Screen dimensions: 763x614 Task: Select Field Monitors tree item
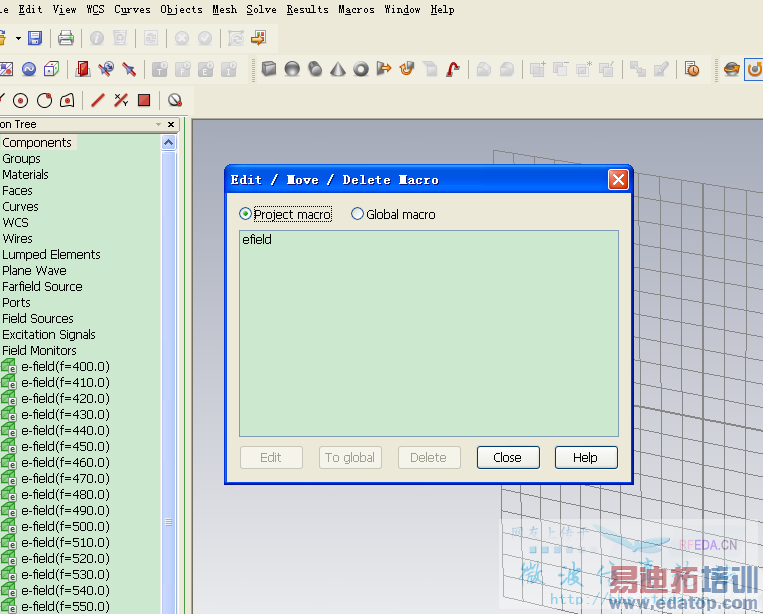click(39, 351)
